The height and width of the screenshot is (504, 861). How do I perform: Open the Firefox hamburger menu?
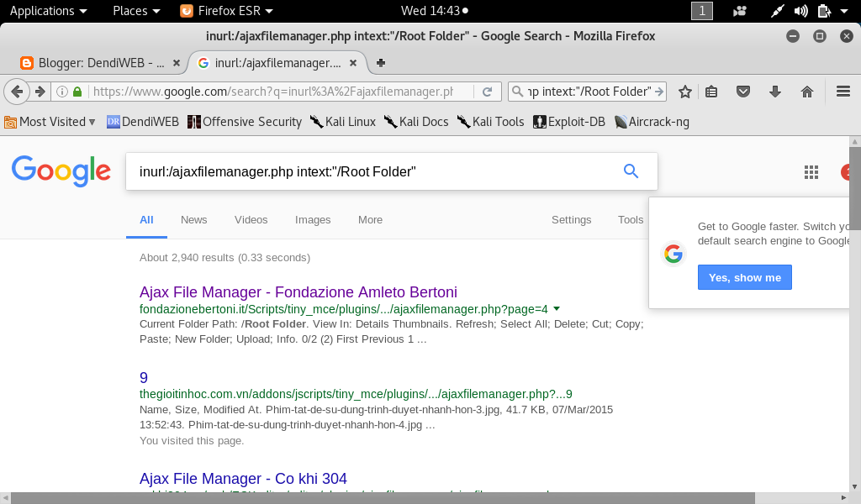click(x=843, y=92)
